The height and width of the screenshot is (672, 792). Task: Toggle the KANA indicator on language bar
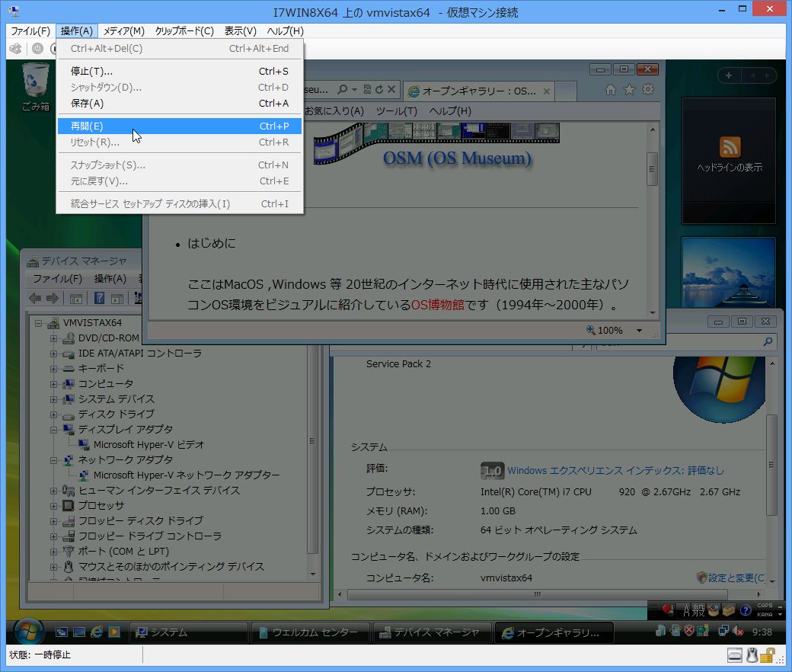pos(765,614)
